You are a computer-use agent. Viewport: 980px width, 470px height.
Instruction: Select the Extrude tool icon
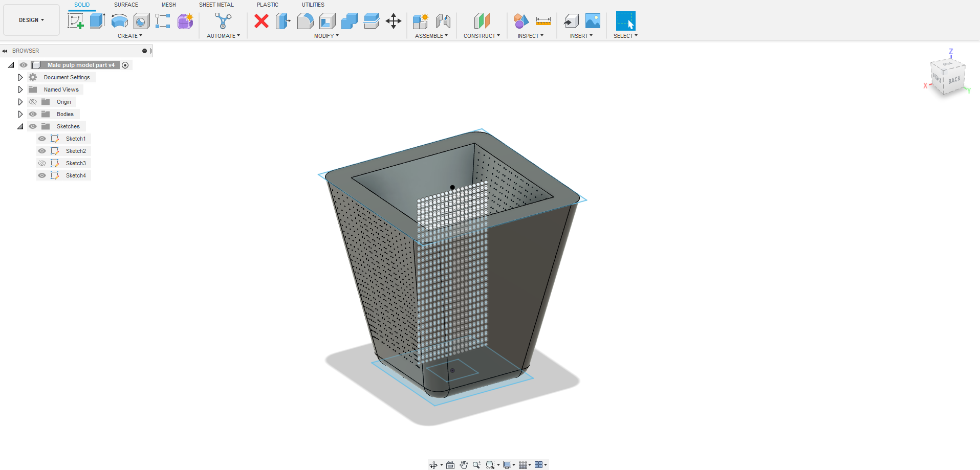[x=97, y=21]
